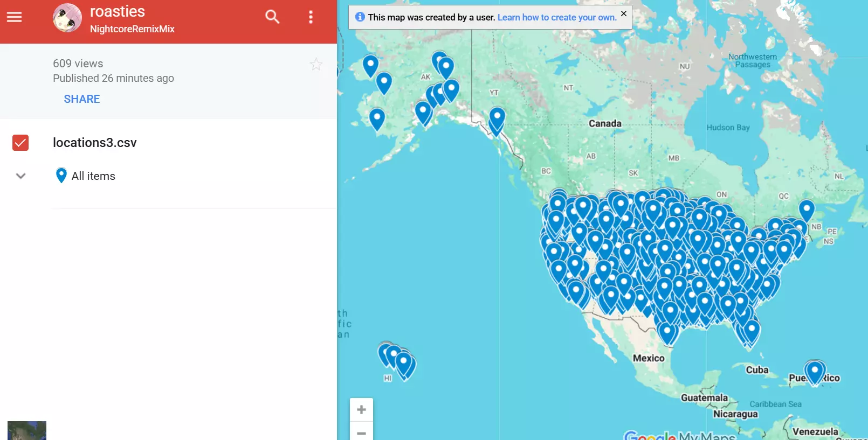Open the hamburger main menu
Screen dimensions: 868x440
click(15, 17)
